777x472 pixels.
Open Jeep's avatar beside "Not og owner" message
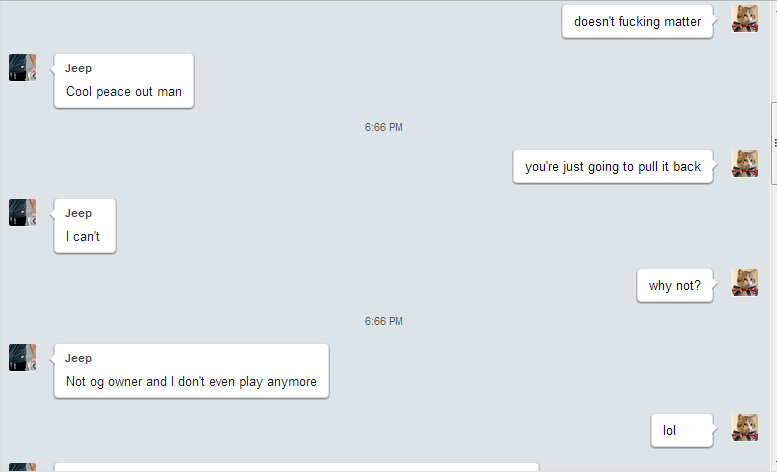pyautogui.click(x=22, y=358)
